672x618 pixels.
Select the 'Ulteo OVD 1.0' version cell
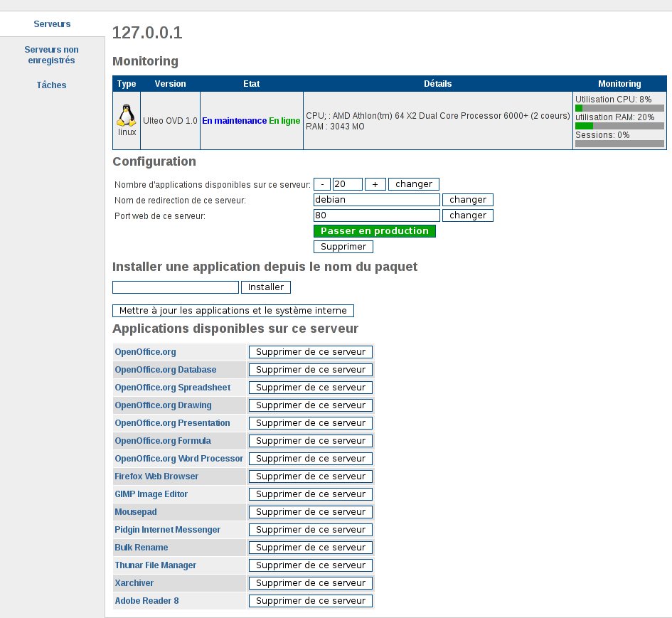click(170, 121)
